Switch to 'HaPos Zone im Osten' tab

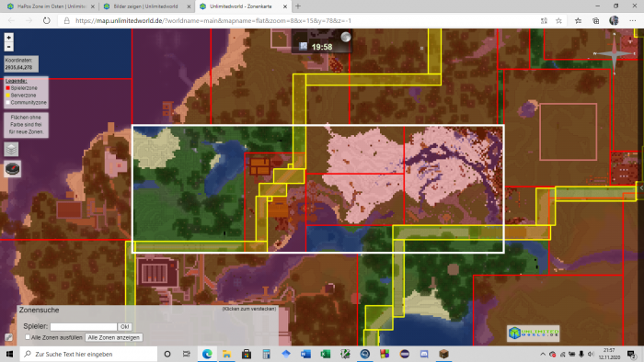tap(51, 6)
